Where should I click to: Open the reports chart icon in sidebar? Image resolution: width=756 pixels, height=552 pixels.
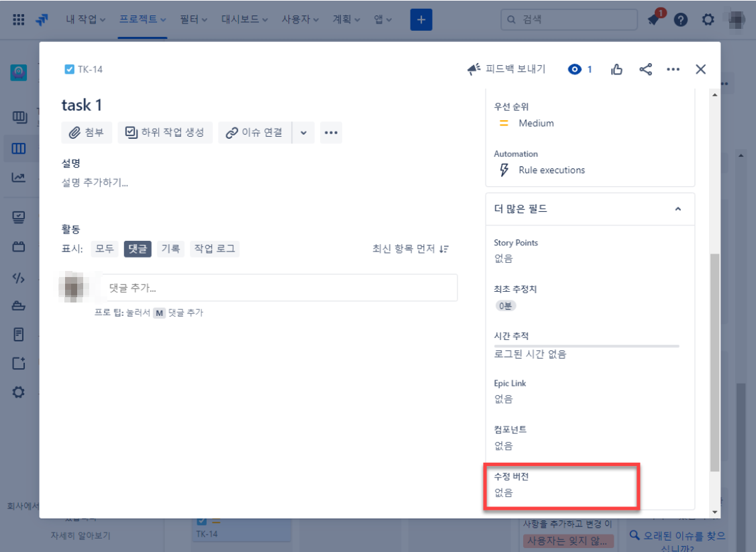(x=18, y=178)
